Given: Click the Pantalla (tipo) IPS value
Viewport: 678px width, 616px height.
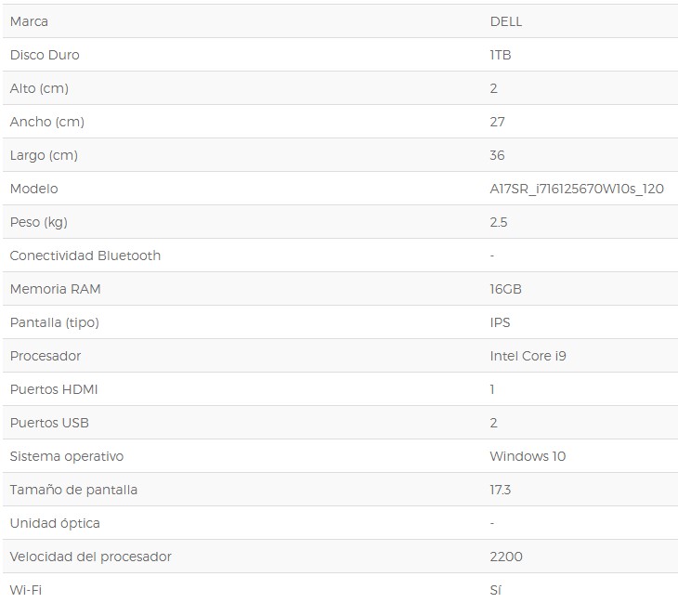Looking at the screenshot, I should point(500,322).
